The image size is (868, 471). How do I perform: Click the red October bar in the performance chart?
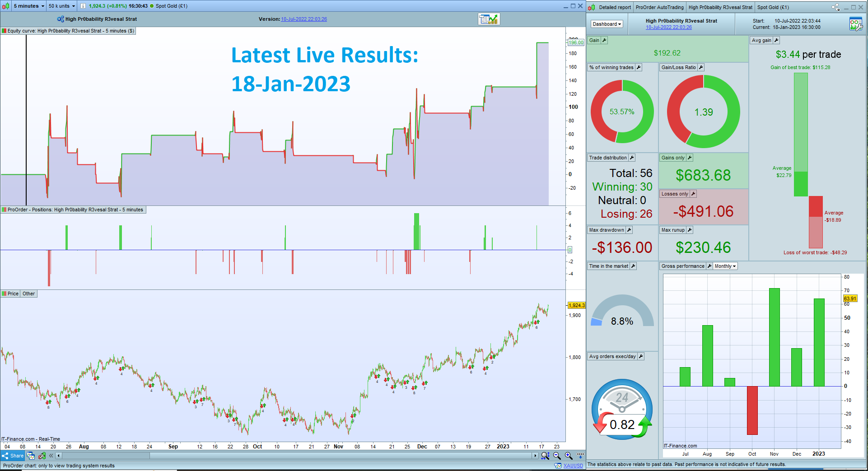752,410
